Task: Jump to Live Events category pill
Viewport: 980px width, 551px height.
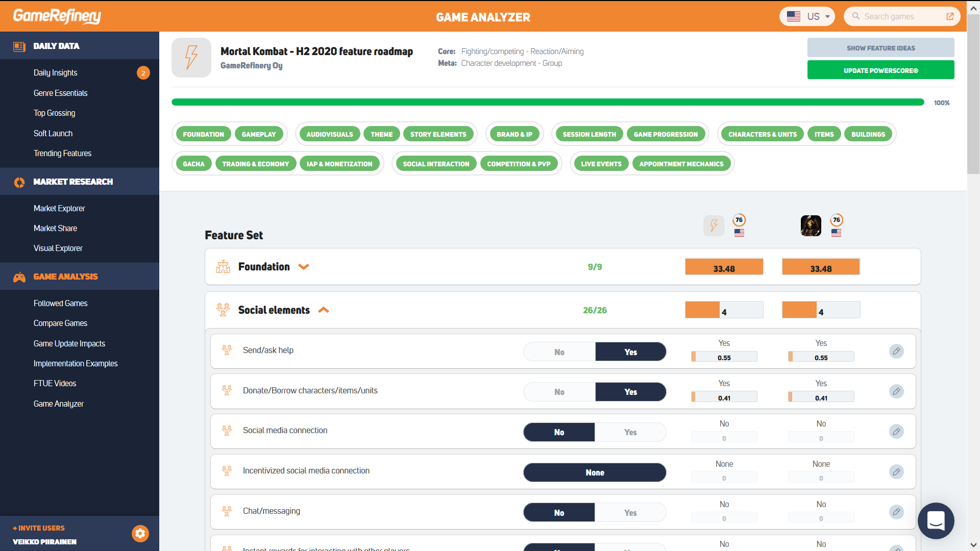Action: click(601, 164)
